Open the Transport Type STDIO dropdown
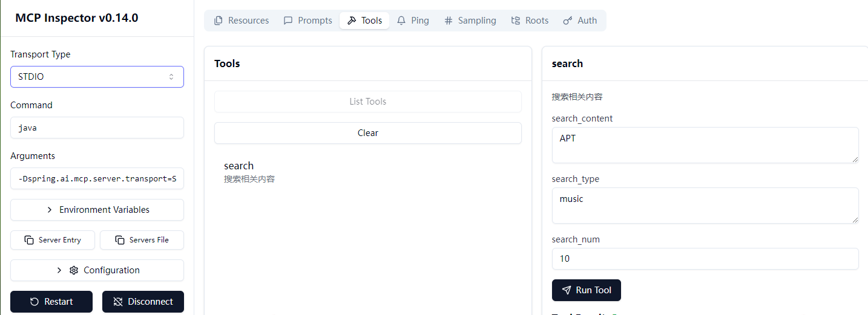Viewport: 868px width, 315px height. coord(97,77)
